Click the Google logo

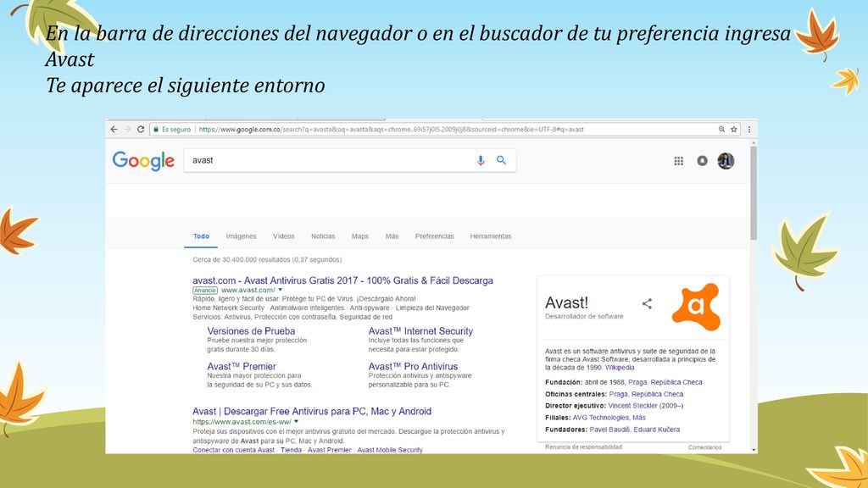click(143, 161)
